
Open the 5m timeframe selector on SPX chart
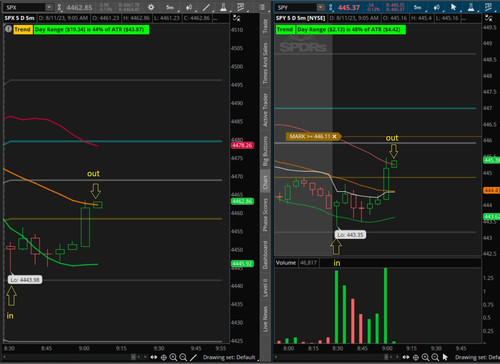tap(170, 7)
